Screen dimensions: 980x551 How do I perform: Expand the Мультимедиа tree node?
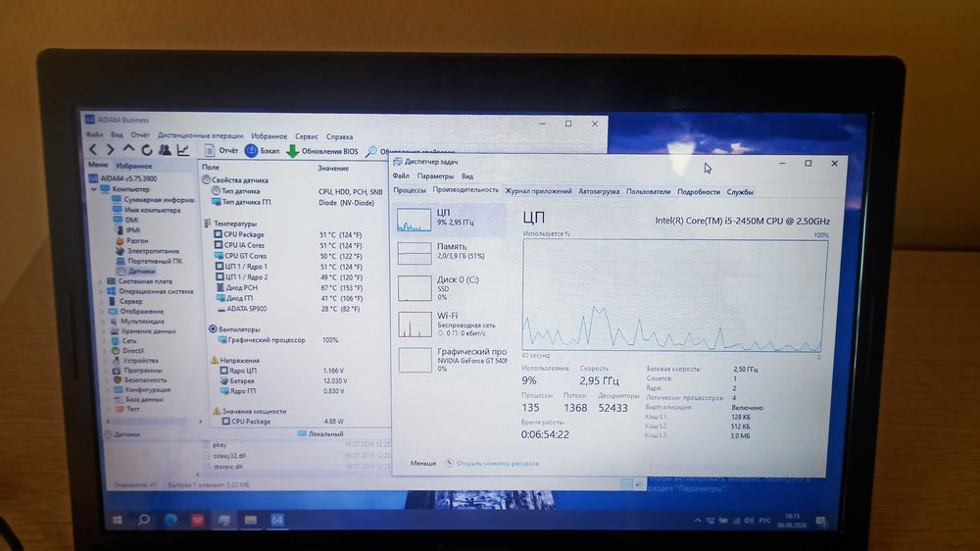(x=102, y=322)
